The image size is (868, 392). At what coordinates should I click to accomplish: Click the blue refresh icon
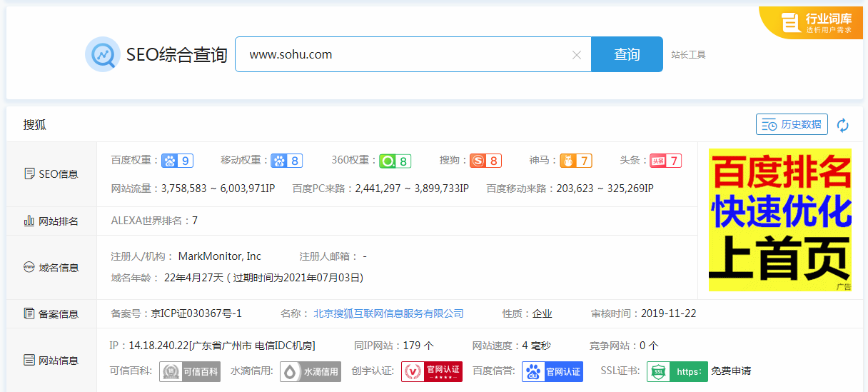pos(843,125)
